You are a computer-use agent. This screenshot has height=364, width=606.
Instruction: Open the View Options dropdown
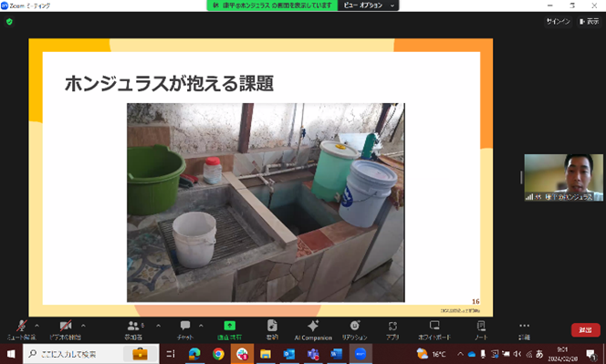pyautogui.click(x=369, y=5)
